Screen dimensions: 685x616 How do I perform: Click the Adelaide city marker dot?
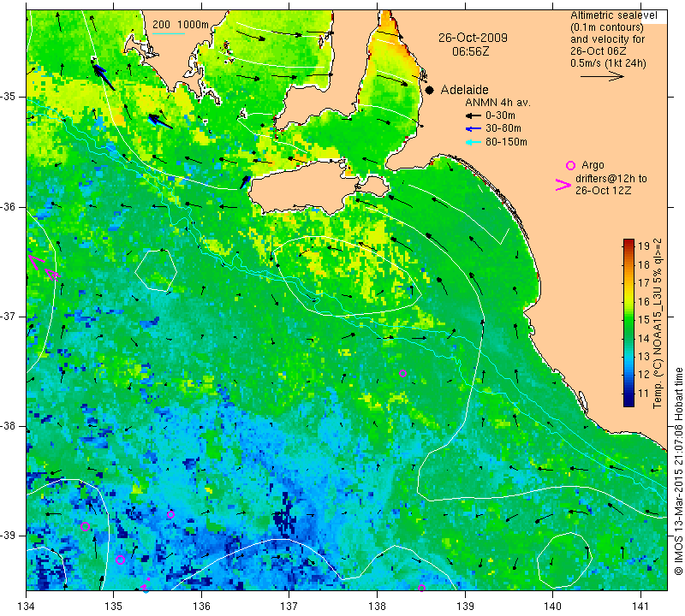(x=430, y=91)
